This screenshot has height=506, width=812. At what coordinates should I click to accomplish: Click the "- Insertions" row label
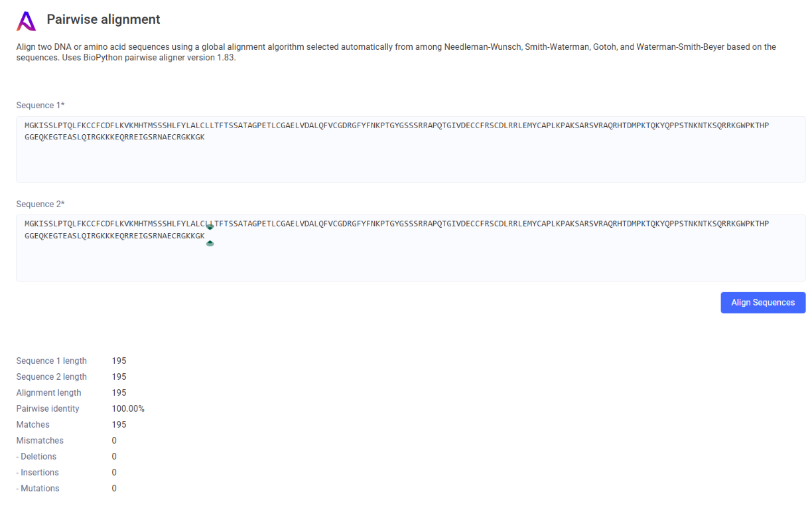[38, 472]
